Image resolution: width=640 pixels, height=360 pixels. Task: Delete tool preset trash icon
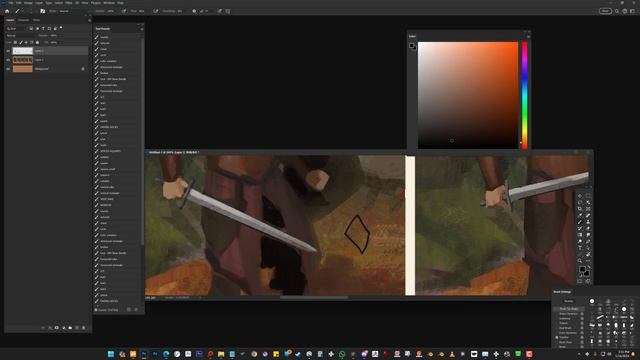(x=136, y=310)
